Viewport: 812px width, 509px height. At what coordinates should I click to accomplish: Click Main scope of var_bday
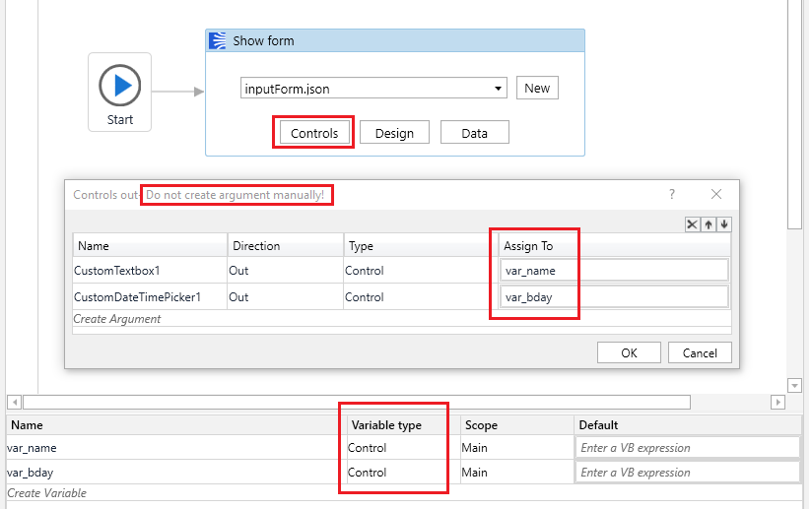click(x=516, y=473)
